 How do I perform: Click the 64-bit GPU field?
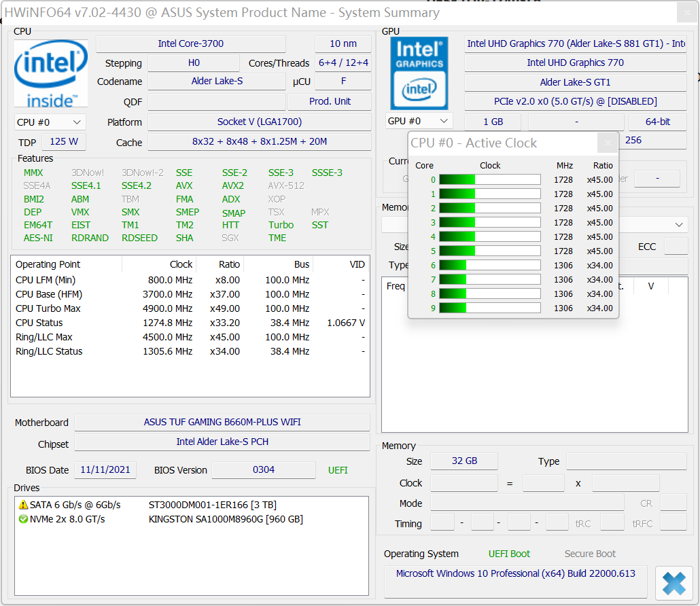pyautogui.click(x=658, y=122)
